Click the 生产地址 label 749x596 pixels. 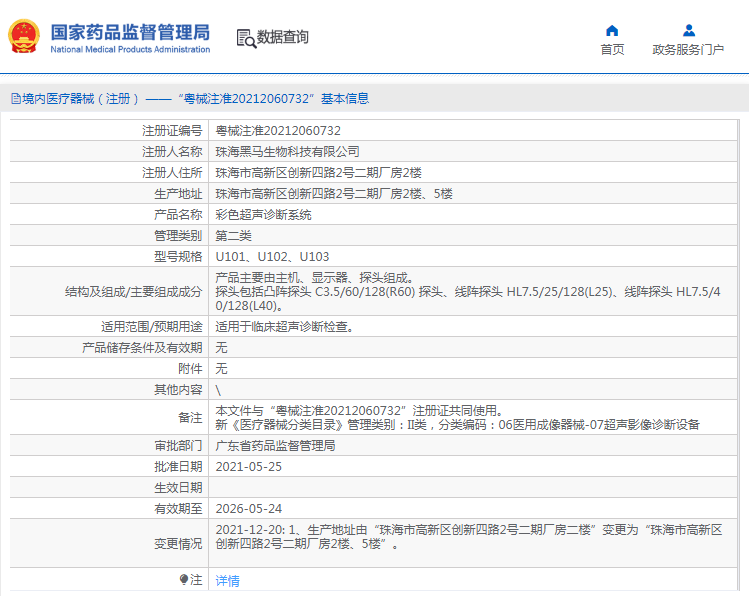(178, 194)
